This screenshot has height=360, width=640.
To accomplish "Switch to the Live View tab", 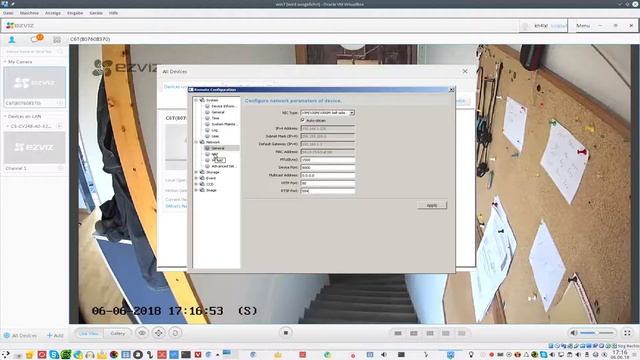I will pos(89,333).
